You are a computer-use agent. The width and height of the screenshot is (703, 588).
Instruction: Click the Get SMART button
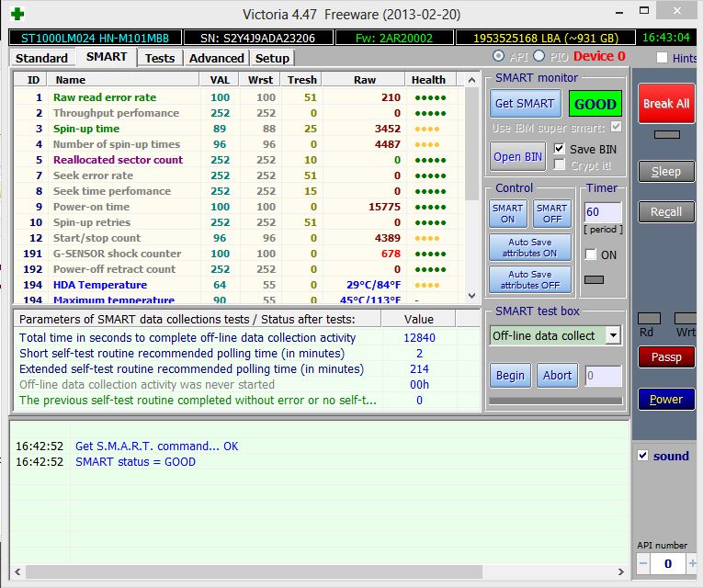point(525,104)
